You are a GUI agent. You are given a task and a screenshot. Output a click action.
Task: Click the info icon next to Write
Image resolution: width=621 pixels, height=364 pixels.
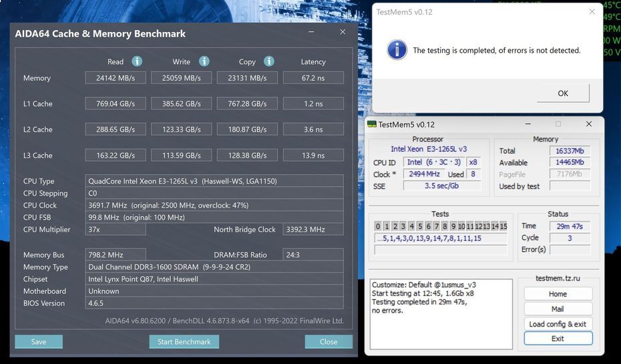tap(204, 61)
